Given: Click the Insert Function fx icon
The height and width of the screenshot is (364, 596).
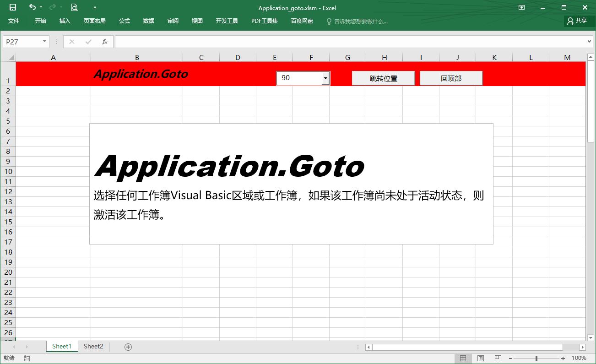Looking at the screenshot, I should 105,42.
